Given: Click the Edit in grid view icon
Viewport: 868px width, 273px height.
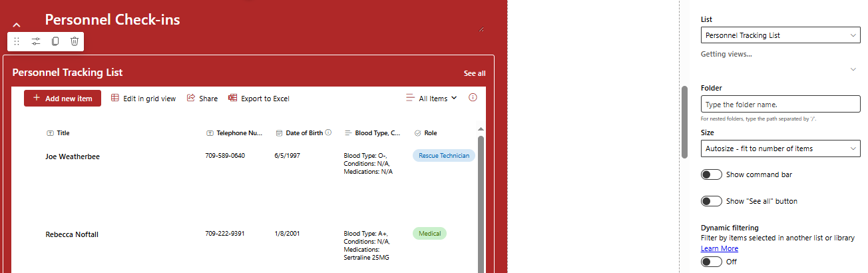Looking at the screenshot, I should tap(115, 98).
